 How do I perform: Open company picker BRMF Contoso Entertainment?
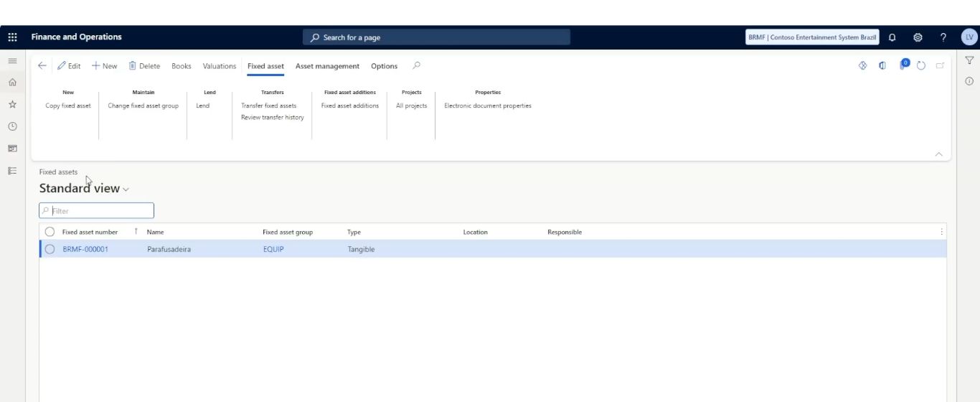(x=813, y=37)
